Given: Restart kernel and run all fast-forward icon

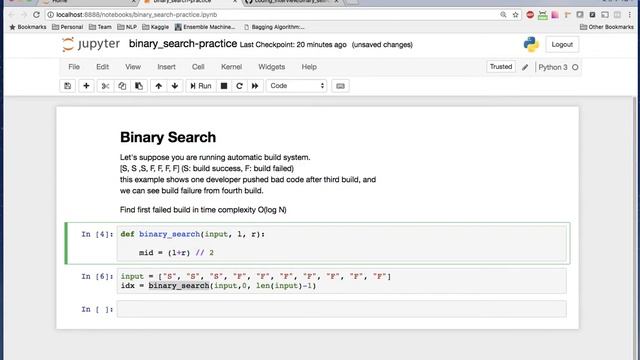Looking at the screenshot, I should [255, 86].
